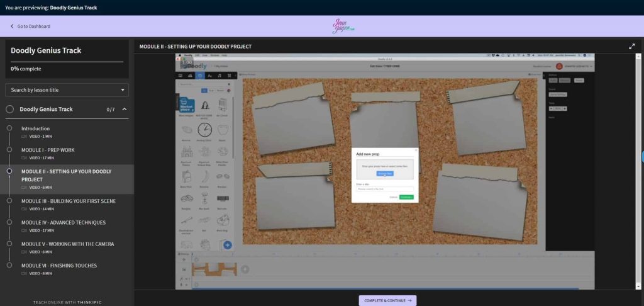644x306 pixels.
Task: Click the bottom-right torn paper note on corkboard
Action: [480, 201]
